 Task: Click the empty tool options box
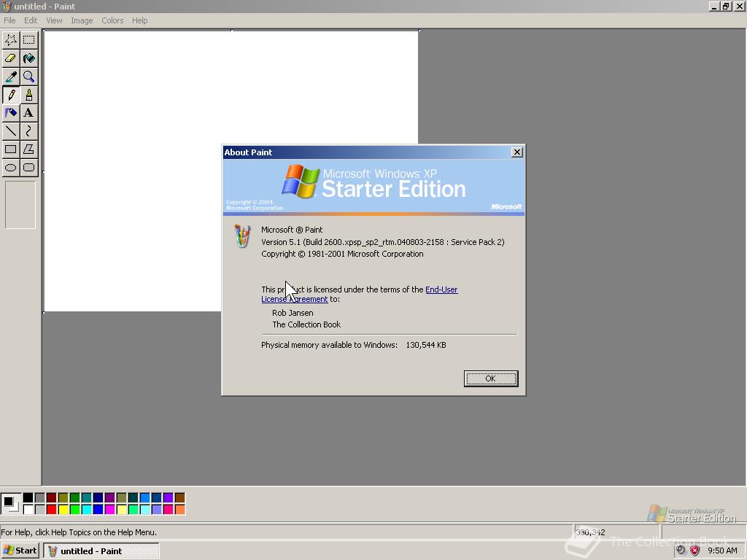coord(20,205)
